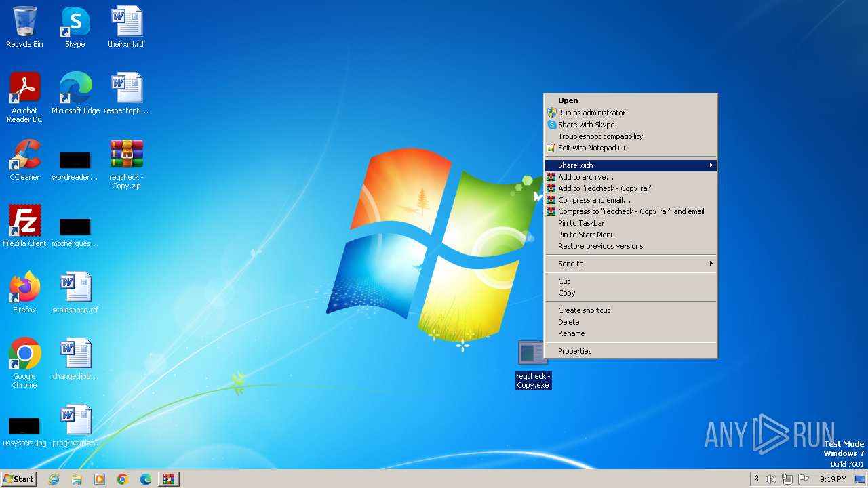868x488 pixels.
Task: Open the Recycle Bin icon
Action: [24, 27]
